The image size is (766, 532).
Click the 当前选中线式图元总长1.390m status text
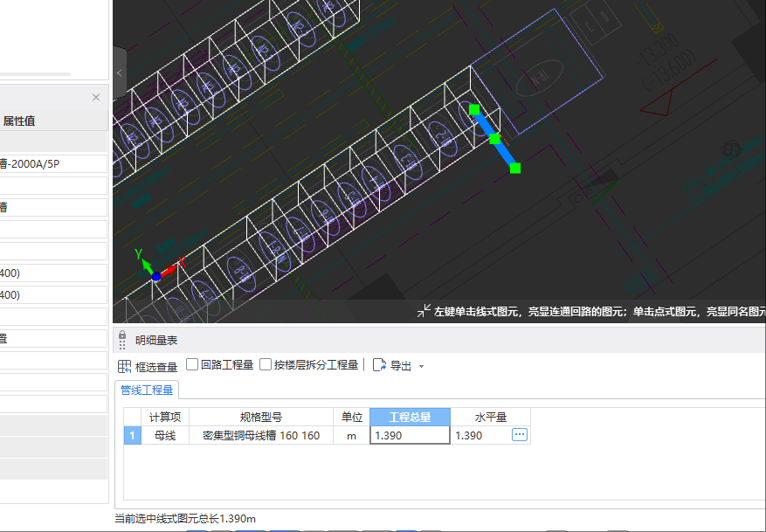pos(184,518)
